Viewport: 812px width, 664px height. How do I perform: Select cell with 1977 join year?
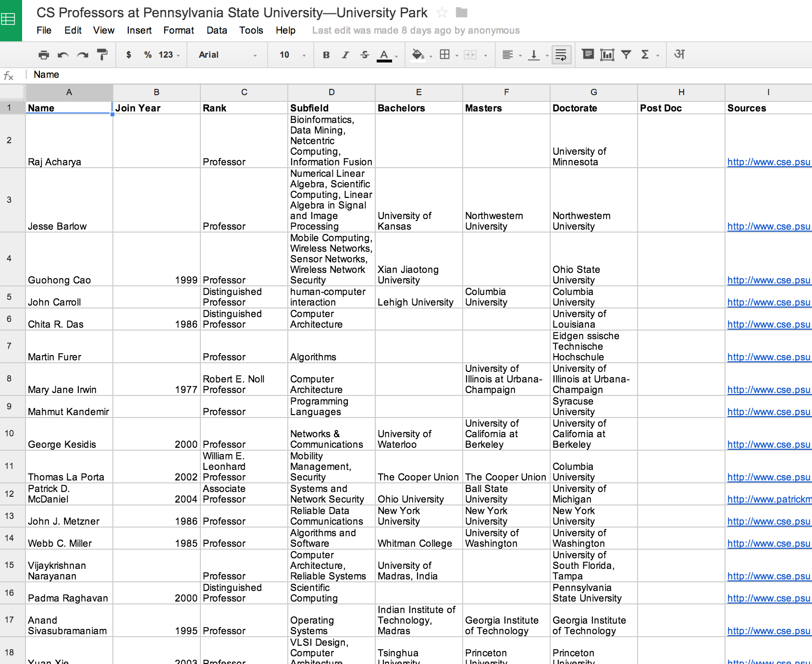point(157,380)
